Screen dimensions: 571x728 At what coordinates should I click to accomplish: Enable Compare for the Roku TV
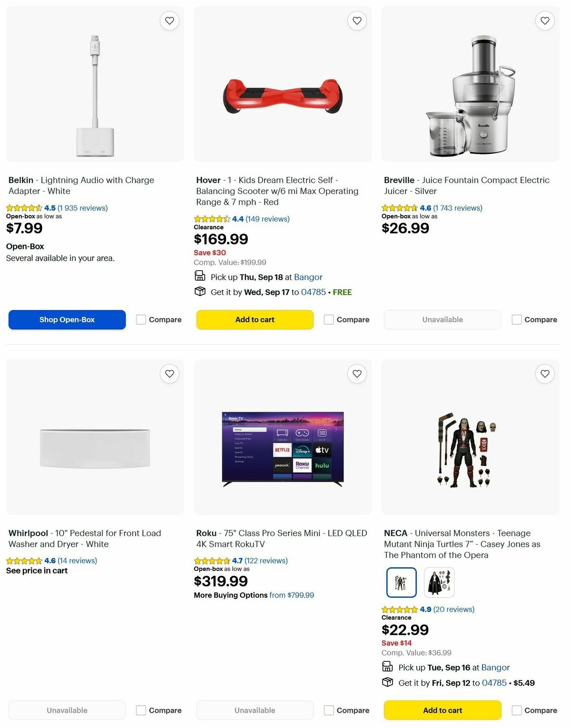[329, 710]
